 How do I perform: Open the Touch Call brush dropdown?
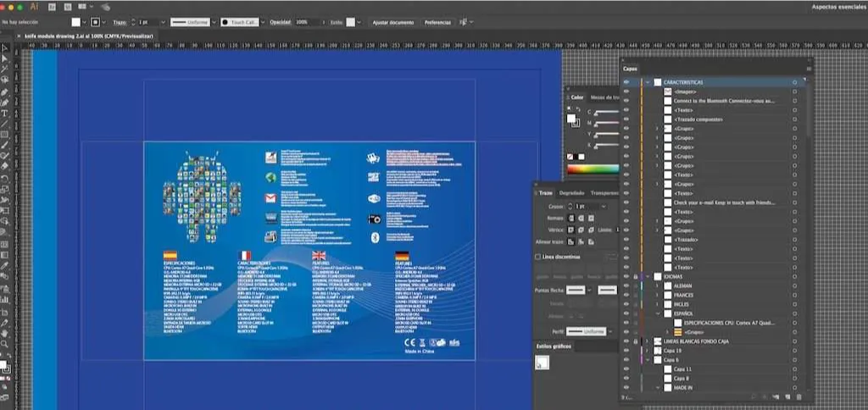[263, 22]
